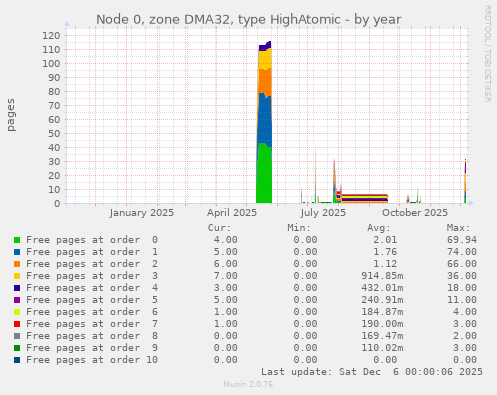Image resolution: width=497 pixels, height=395 pixels.
Task: Click the spike at the graph's right edge
Action: point(465,181)
